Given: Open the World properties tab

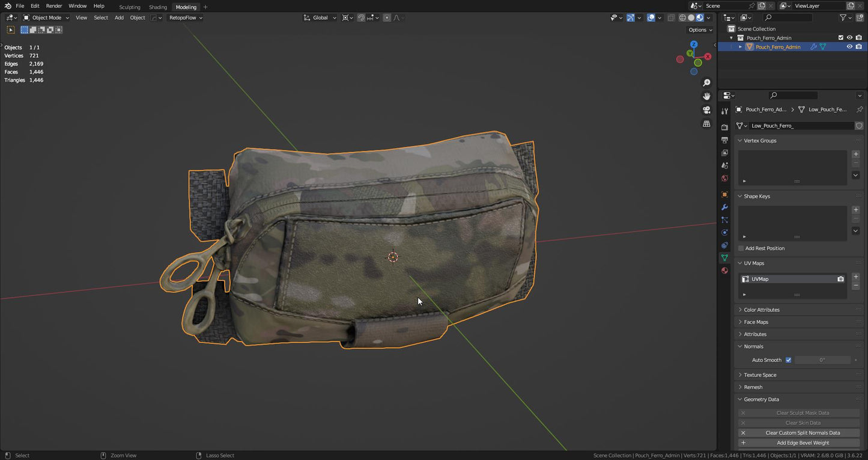Looking at the screenshot, I should (724, 179).
